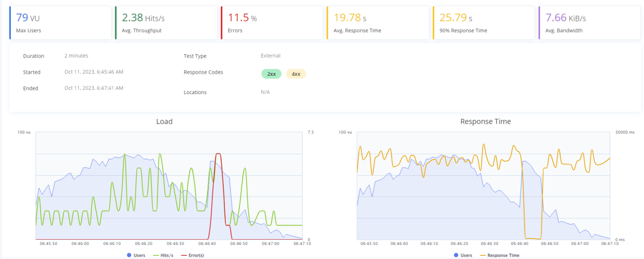Click the '100 vu' axis label on Load chart

(25, 132)
